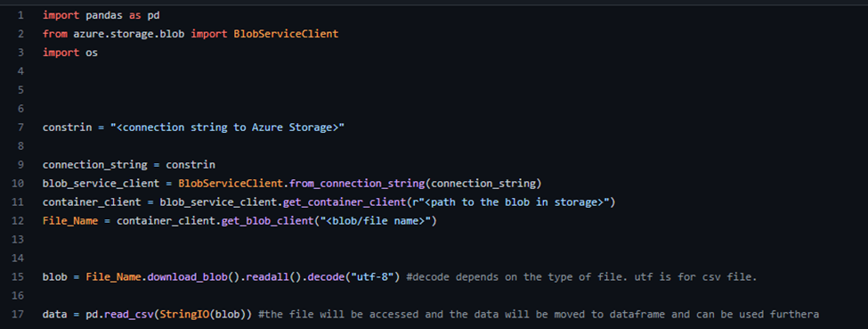Select line number 15 in the gutter
868x329 pixels.
click(18, 277)
